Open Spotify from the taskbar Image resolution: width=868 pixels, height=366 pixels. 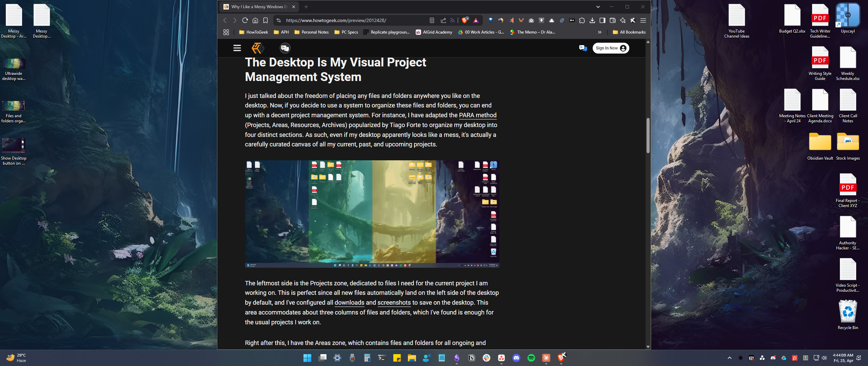[531, 358]
